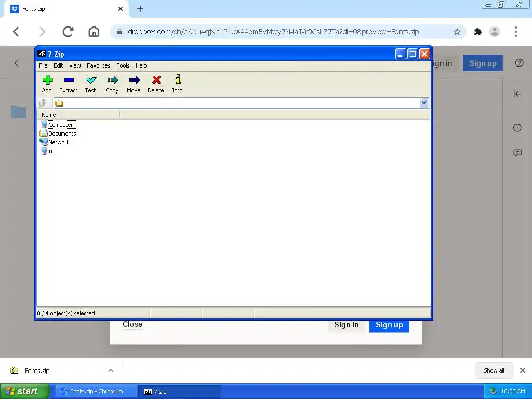Open the browser extensions puzzle icon
Screen dimensions: 532x399
pyautogui.click(x=478, y=32)
